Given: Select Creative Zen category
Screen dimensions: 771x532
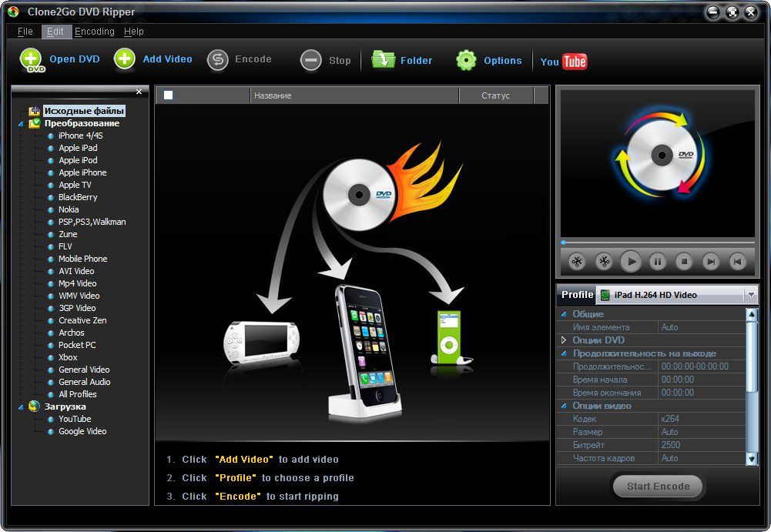Looking at the screenshot, I should click(82, 320).
